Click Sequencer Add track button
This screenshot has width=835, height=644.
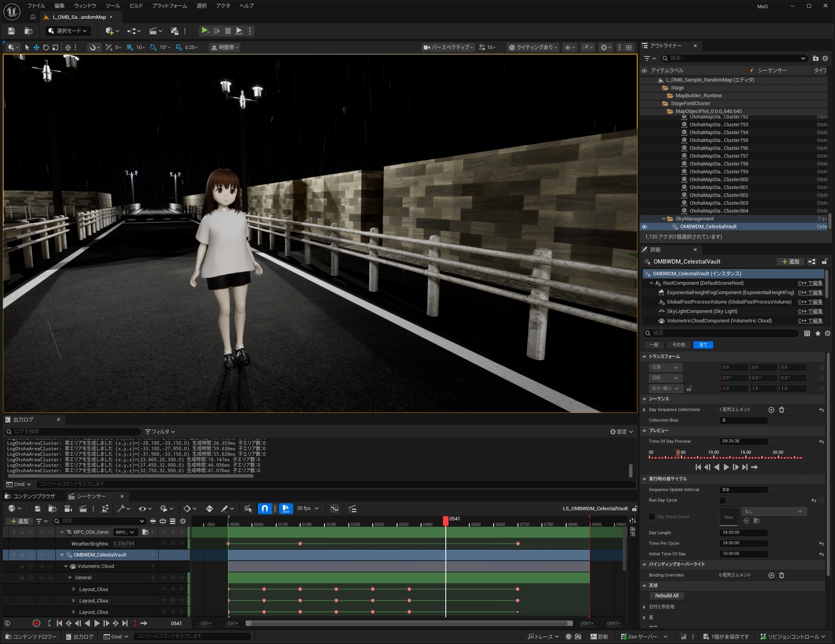pos(20,521)
